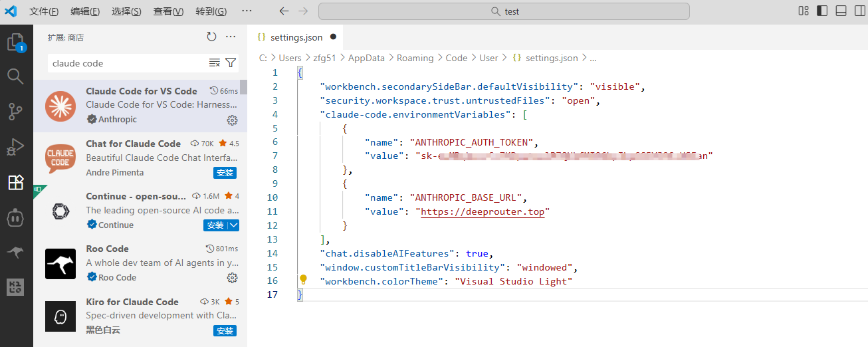The height and width of the screenshot is (347, 868).
Task: Open the Continue install dropdown arrow
Action: point(233,225)
